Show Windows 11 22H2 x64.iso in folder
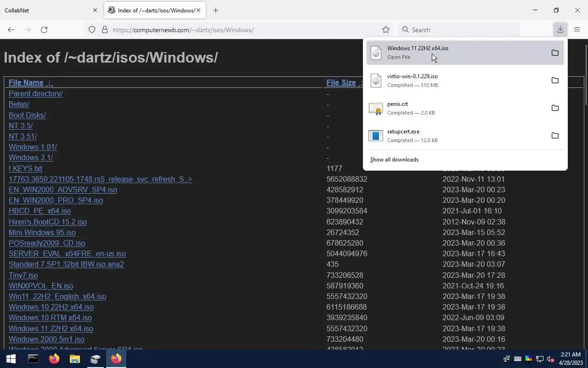The image size is (588, 368). point(555,52)
